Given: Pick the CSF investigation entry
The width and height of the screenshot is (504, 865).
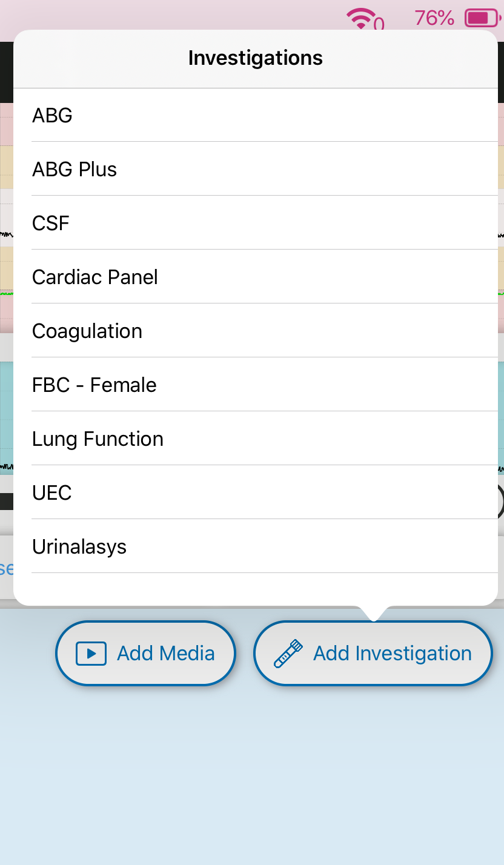Looking at the screenshot, I should [51, 223].
